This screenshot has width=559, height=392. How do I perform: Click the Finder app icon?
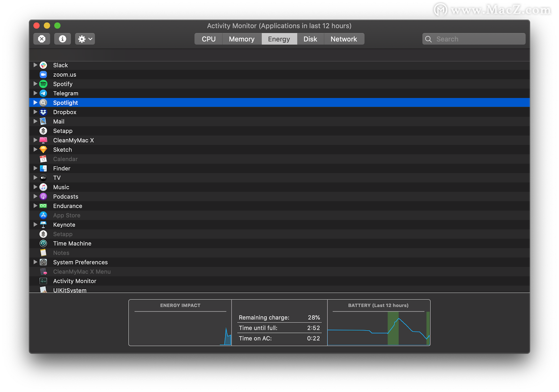click(x=43, y=168)
